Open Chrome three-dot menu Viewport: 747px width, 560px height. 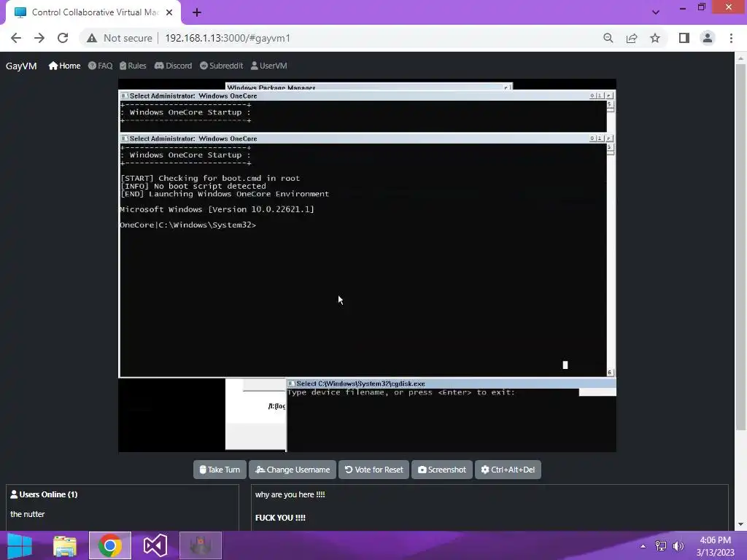point(731,38)
